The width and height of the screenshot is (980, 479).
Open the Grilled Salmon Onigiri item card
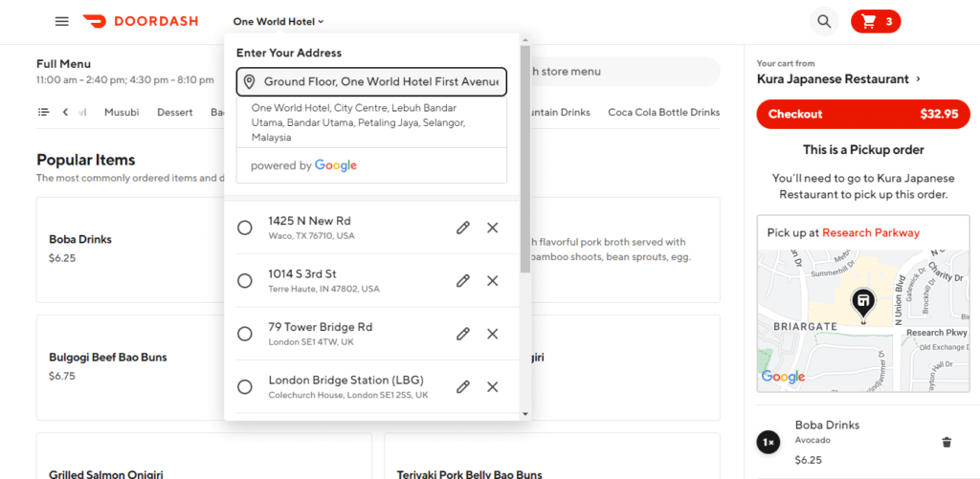click(x=204, y=456)
